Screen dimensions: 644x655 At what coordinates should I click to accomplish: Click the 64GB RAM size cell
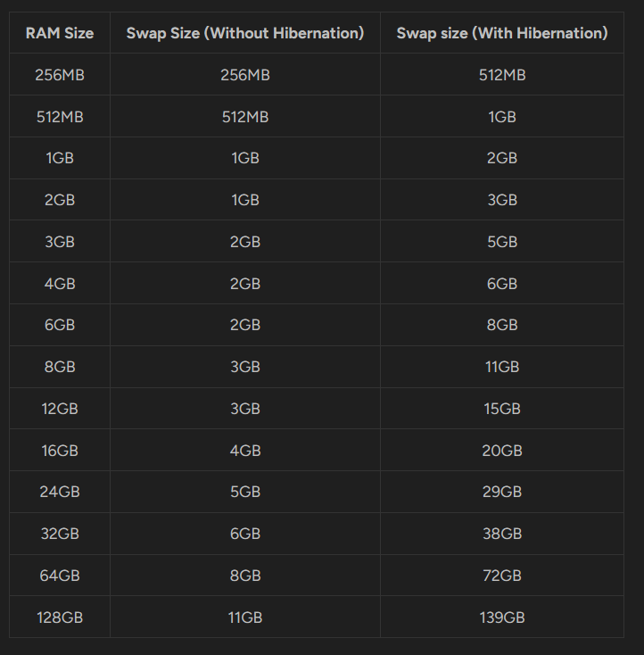[60, 576]
